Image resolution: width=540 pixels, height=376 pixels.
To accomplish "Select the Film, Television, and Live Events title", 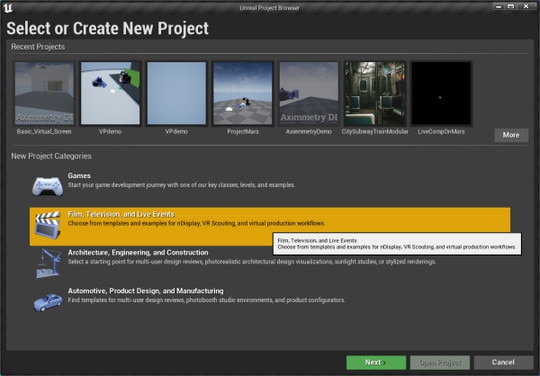I will 121,214.
